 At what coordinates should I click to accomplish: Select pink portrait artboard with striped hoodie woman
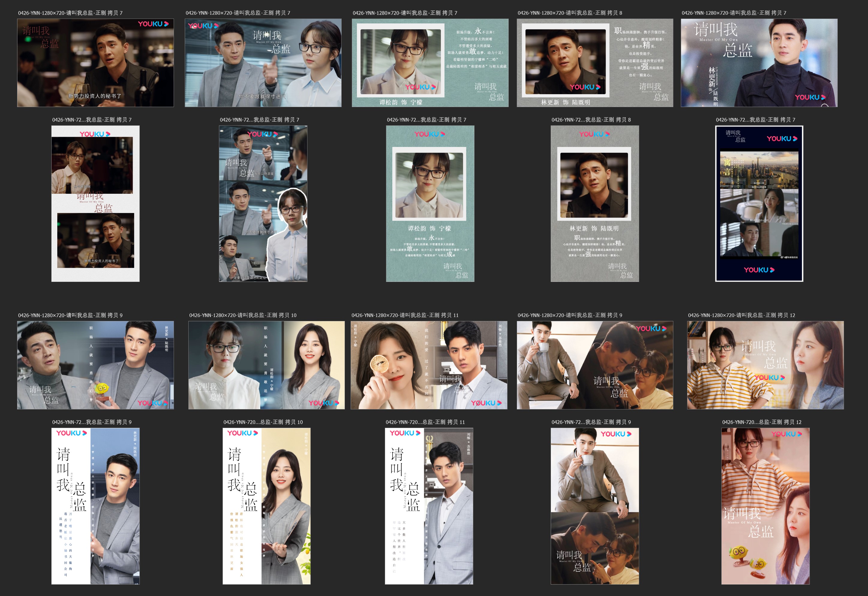[765, 506]
